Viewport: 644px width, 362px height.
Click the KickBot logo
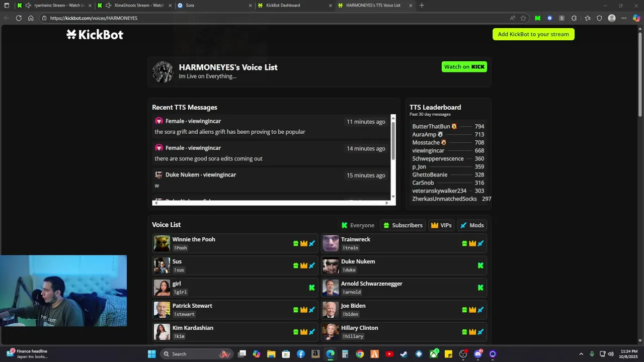click(x=95, y=35)
